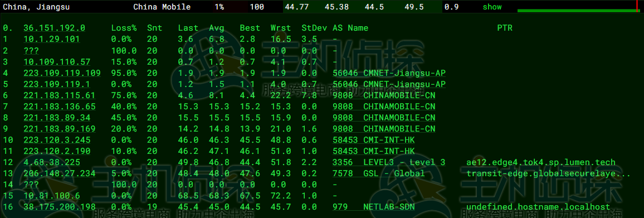Click the 1% loss value in summary row
The height and width of the screenshot is (218, 644).
[219, 7]
